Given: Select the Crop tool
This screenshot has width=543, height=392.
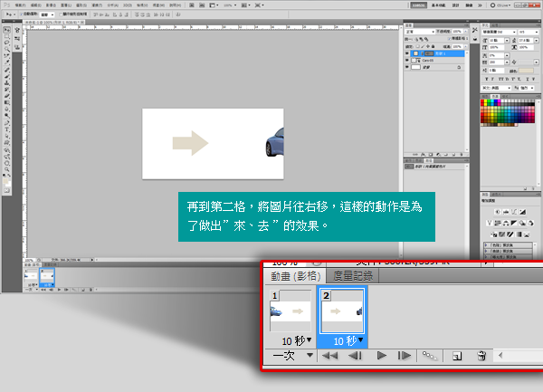Looking at the screenshot, I should coord(7,56).
